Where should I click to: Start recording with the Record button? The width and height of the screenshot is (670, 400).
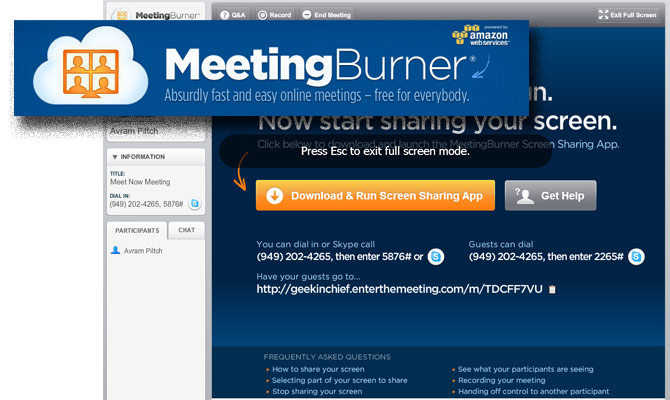pos(275,15)
